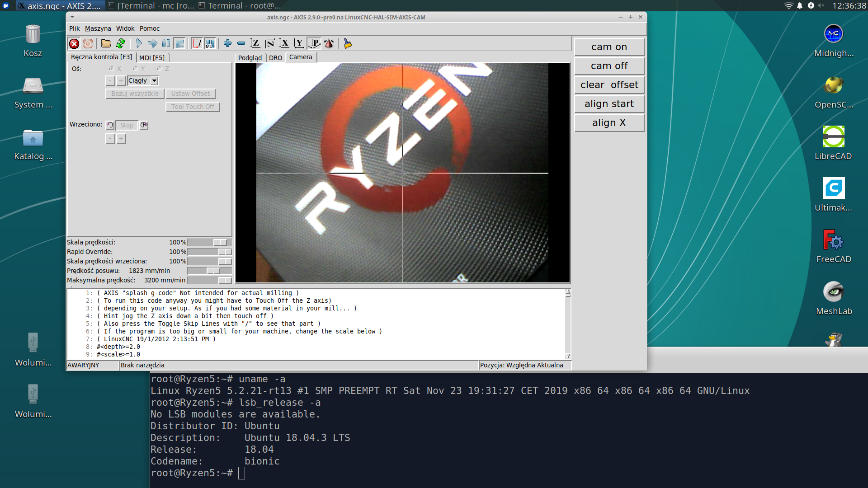This screenshot has height=488, width=868.
Task: Open Plik menu
Action: point(74,28)
